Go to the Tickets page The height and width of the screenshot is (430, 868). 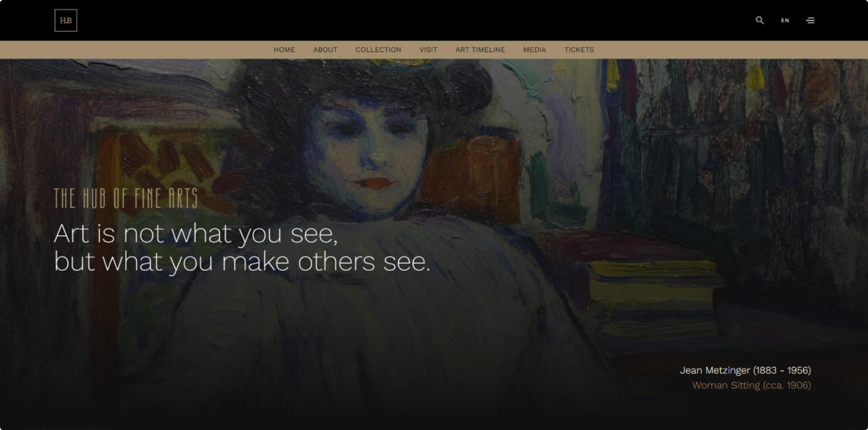point(579,50)
